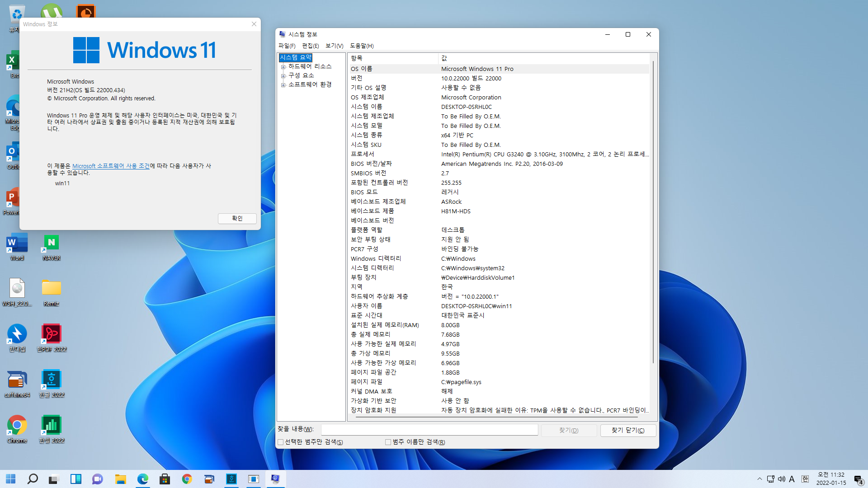Open the 반디집 desktop shortcut
The image size is (868, 488).
point(17,338)
